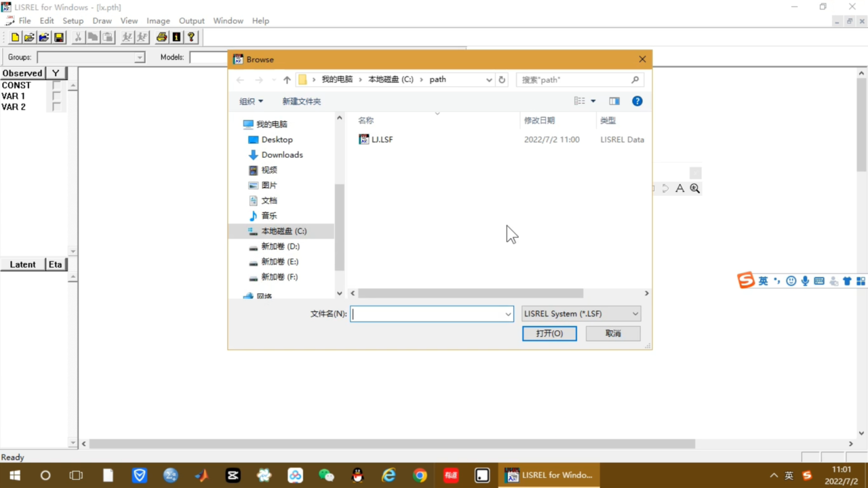
Task: Click the 取消 cancel button
Action: pos(613,333)
